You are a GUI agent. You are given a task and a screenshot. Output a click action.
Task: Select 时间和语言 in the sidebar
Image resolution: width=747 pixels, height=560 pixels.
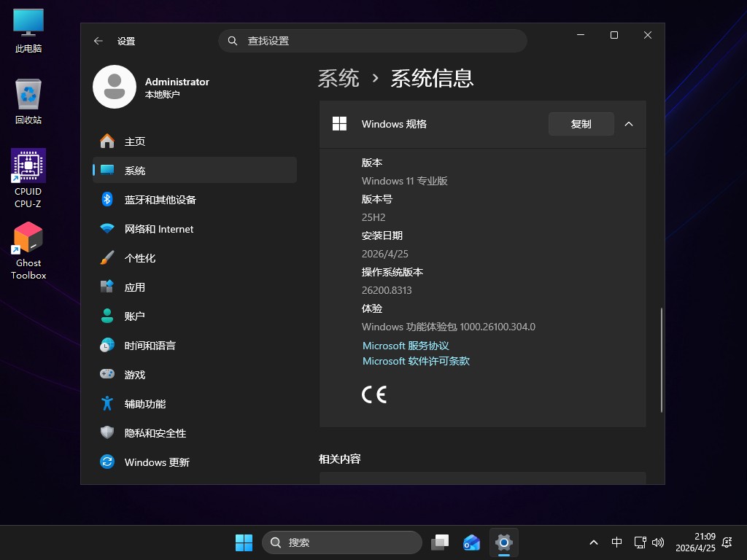[150, 346]
